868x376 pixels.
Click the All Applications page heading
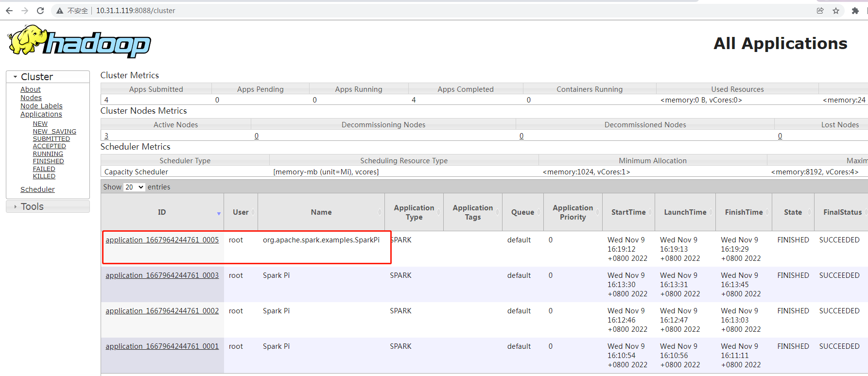coord(781,44)
